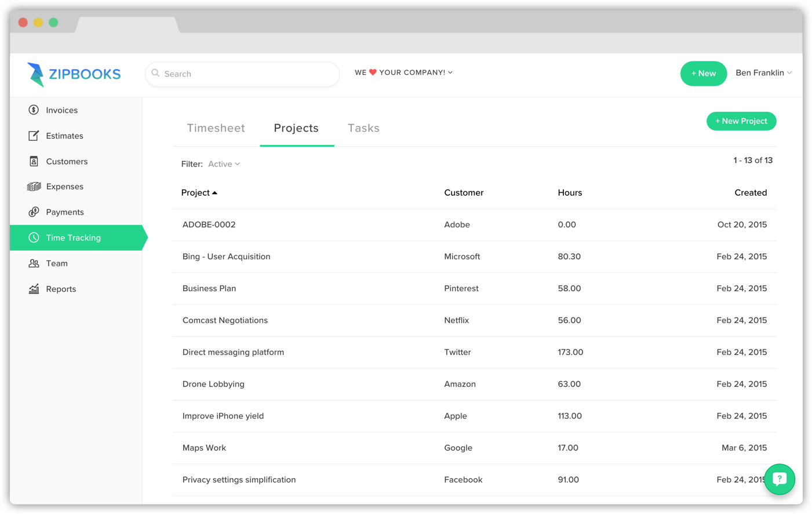Click the Customers contact icon
The width and height of the screenshot is (812, 514).
(34, 161)
